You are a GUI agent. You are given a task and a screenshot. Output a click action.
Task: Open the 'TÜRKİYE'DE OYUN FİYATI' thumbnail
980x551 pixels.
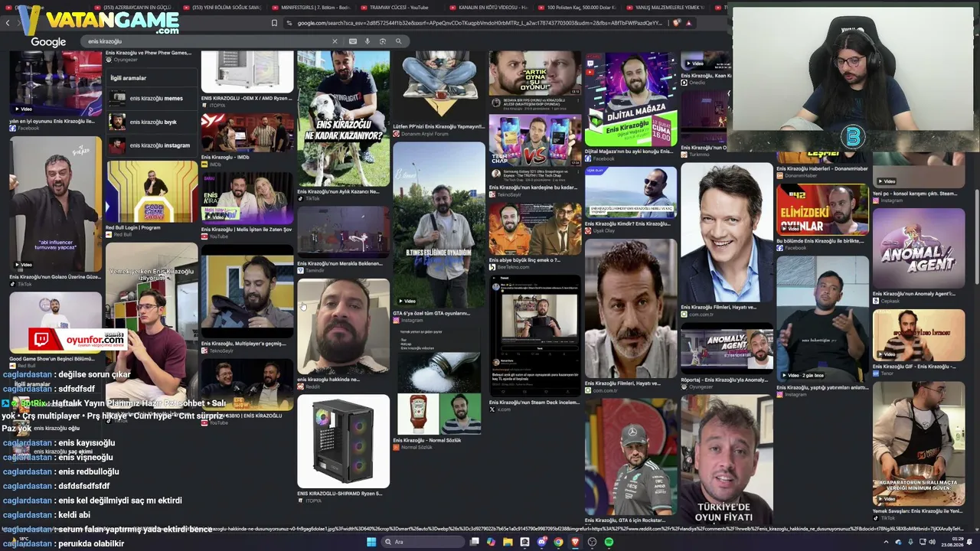[x=727, y=459]
